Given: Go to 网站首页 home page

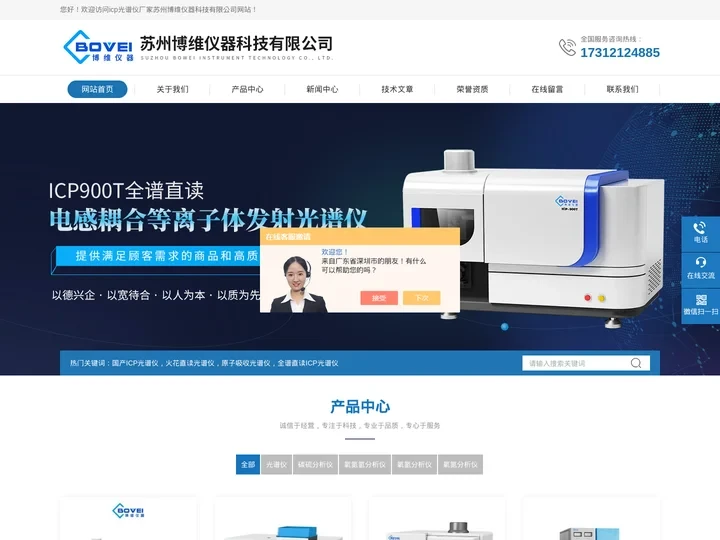Looking at the screenshot, I should pos(97,89).
